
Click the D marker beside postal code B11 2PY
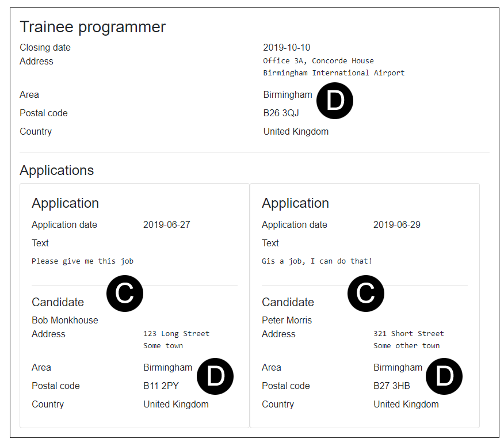coord(215,376)
